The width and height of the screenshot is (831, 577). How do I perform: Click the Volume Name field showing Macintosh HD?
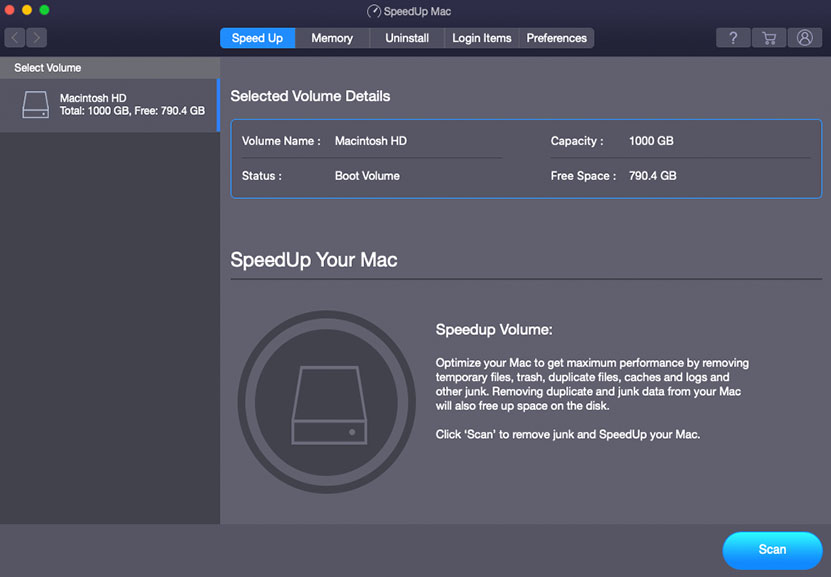tap(370, 141)
